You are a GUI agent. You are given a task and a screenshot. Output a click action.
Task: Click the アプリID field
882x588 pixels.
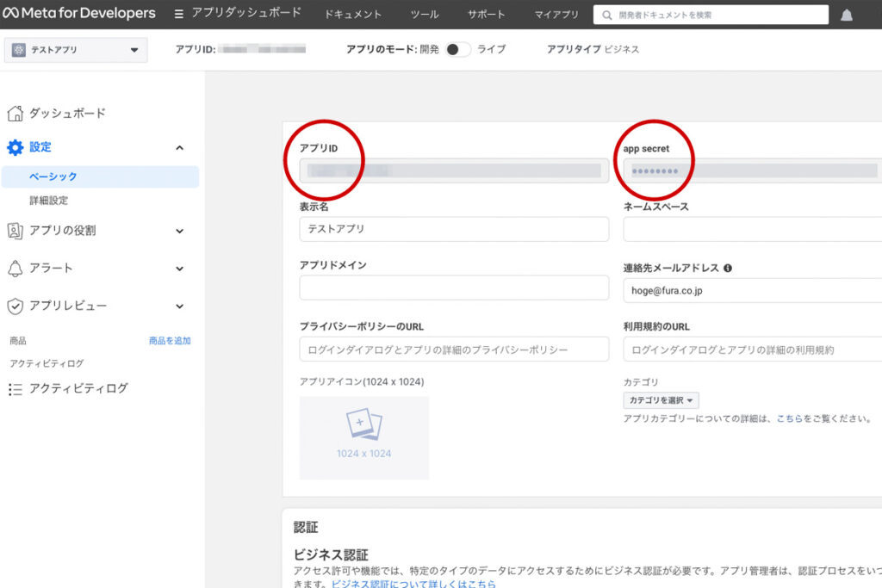(454, 170)
